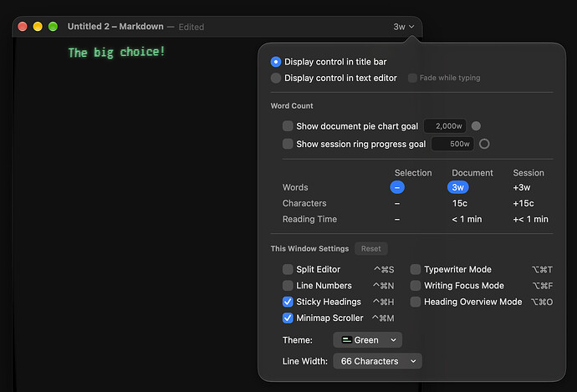Click the Document column header

[472, 173]
